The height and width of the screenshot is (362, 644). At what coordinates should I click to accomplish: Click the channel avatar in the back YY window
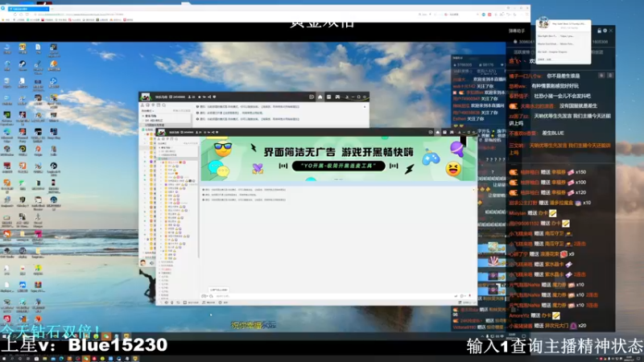point(146,97)
